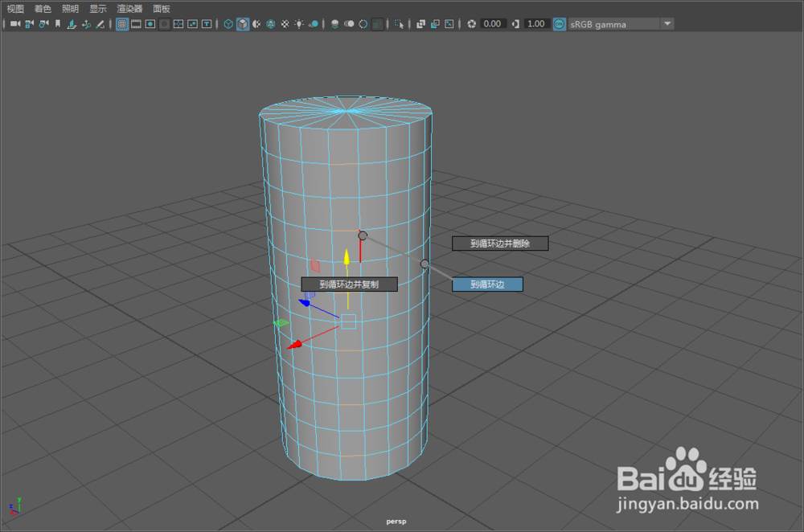
Task: Click the Gamma contrast icon
Action: [515, 24]
